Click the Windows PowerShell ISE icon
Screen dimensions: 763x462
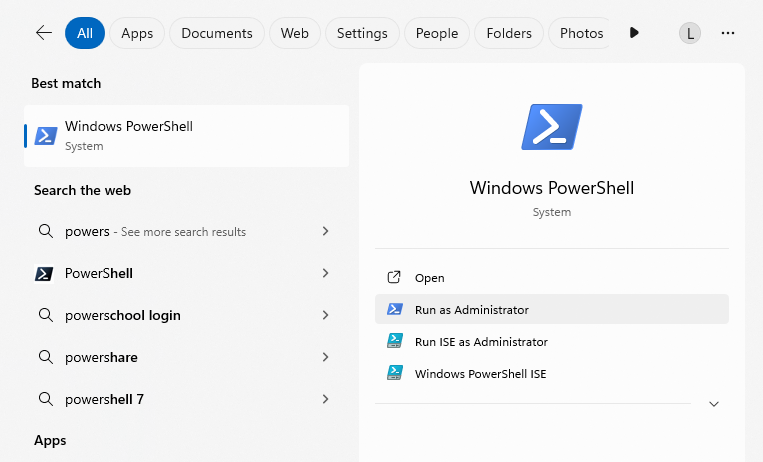coord(395,373)
